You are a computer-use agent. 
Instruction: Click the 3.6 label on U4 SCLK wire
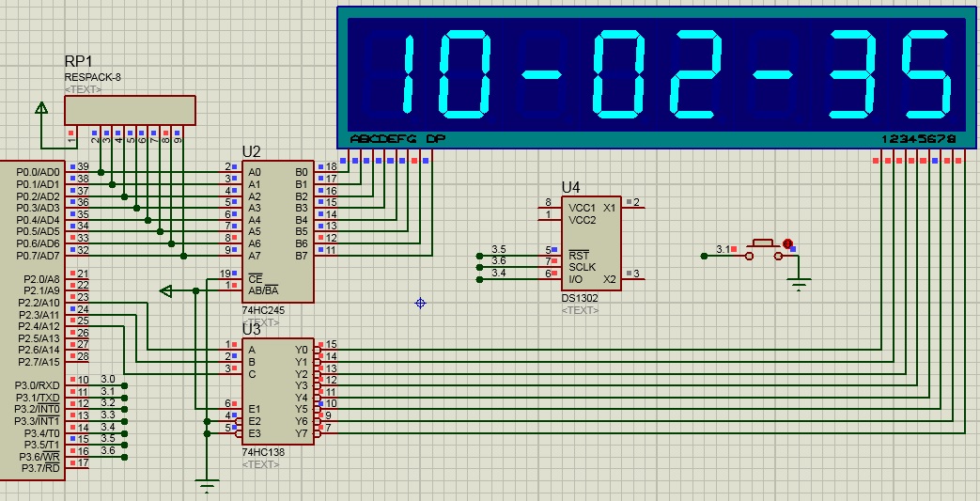pos(499,260)
